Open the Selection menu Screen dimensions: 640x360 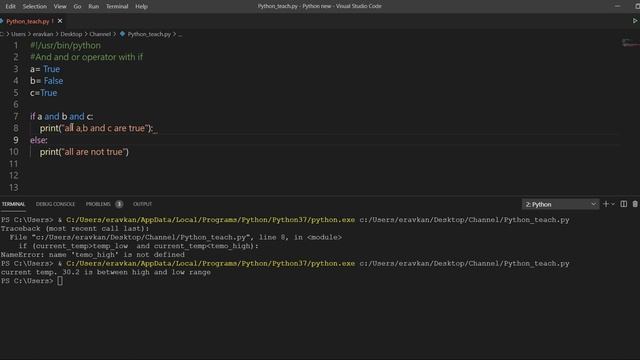tap(35, 6)
